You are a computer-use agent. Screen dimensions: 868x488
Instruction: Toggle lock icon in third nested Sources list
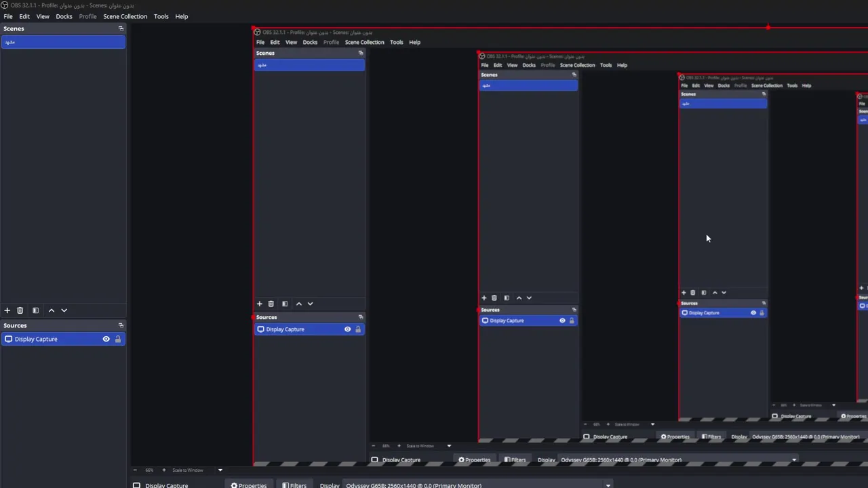[x=762, y=312]
